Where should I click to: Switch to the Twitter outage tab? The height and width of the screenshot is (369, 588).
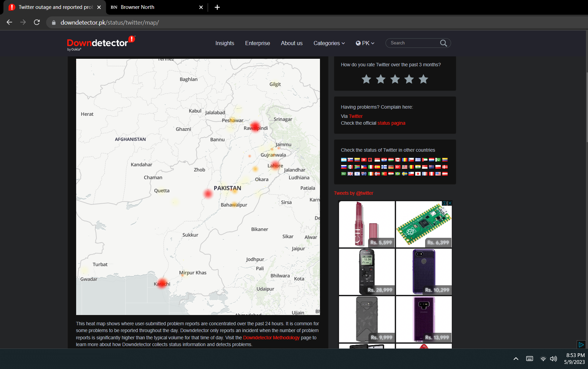coord(55,7)
